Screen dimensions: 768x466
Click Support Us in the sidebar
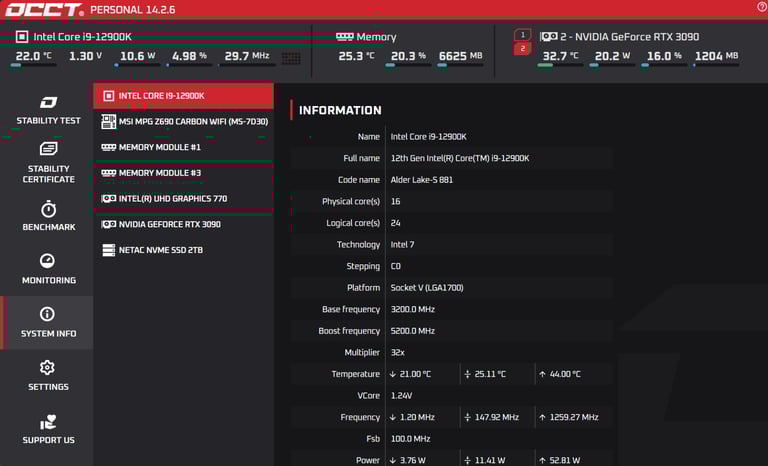48,429
